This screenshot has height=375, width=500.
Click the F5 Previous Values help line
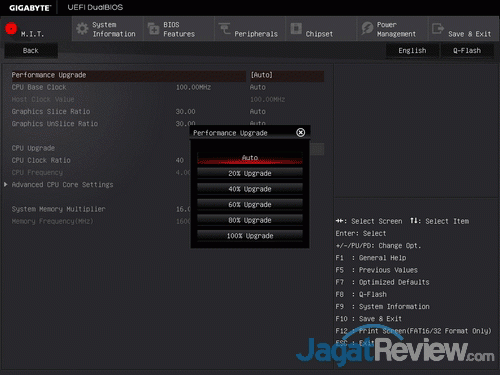(377, 270)
